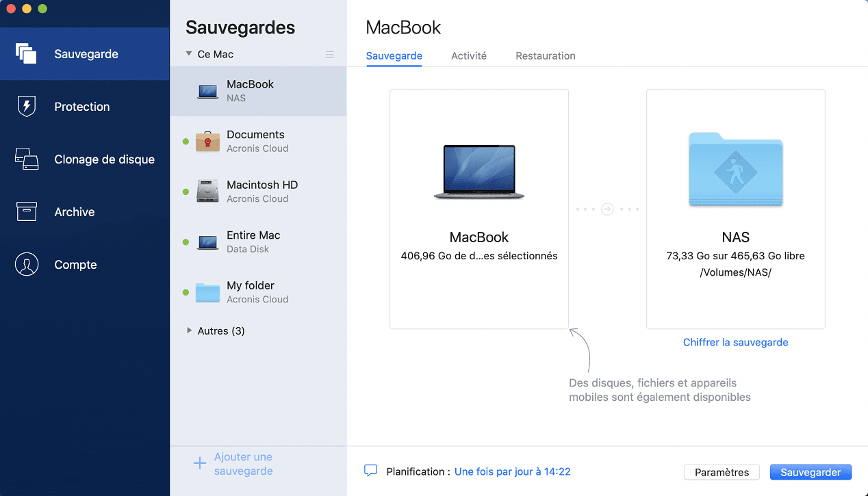Image resolution: width=868 pixels, height=496 pixels.
Task: Click the My folder blue folder icon
Action: point(207,292)
